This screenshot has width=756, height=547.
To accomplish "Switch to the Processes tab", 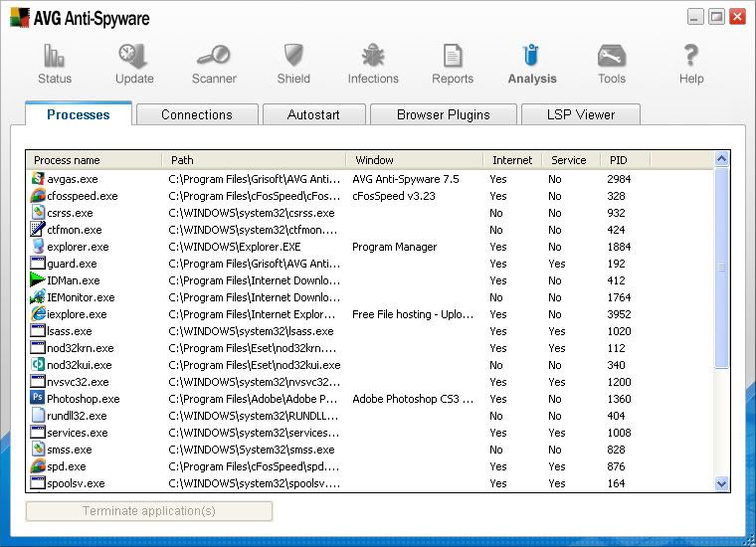I will click(79, 114).
